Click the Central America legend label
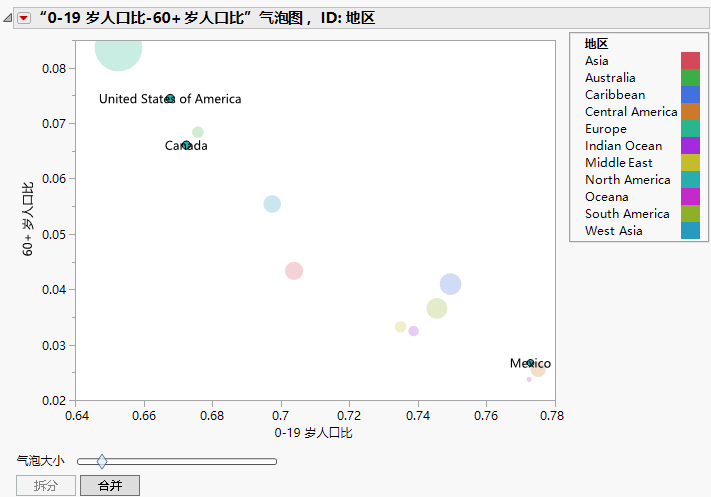The image size is (711, 497). (631, 112)
